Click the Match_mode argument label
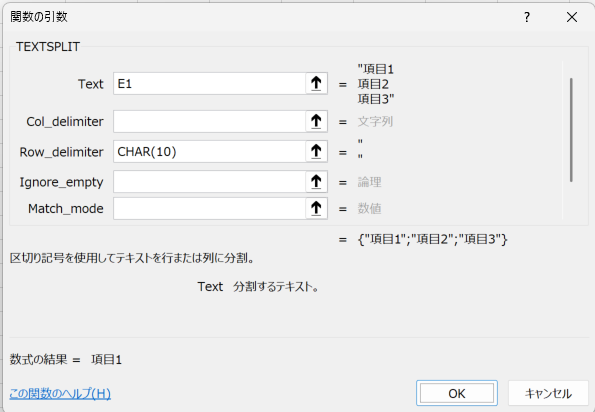The height and width of the screenshot is (412, 595). point(66,209)
